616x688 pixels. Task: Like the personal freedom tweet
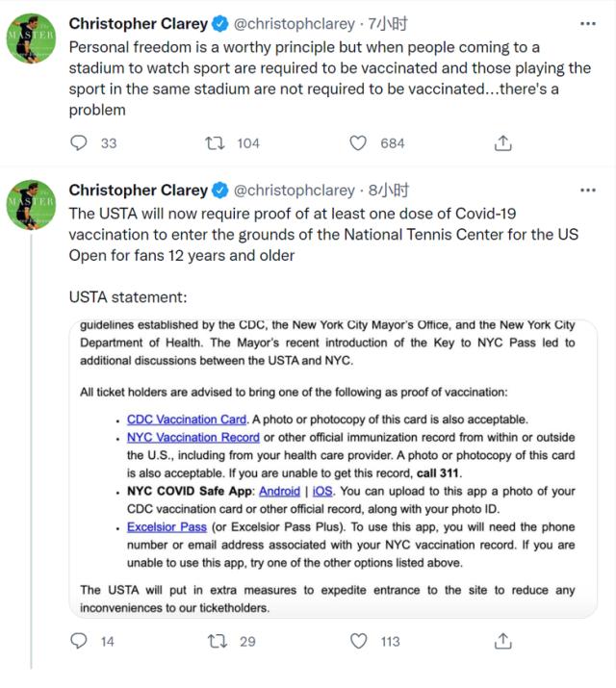358,143
